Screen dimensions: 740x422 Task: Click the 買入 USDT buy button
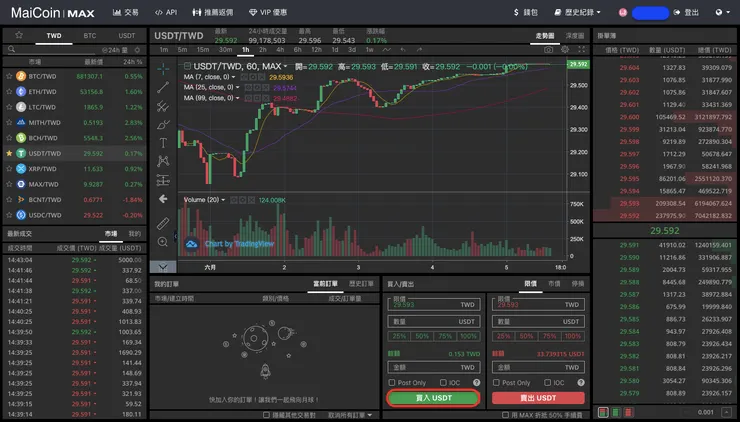tap(433, 398)
